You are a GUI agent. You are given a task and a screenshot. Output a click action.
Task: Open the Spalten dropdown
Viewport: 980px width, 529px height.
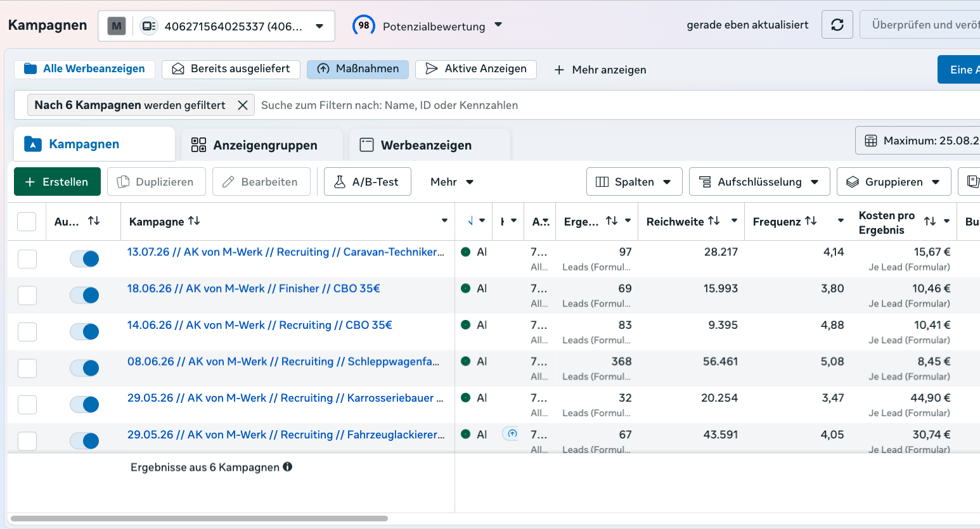634,182
